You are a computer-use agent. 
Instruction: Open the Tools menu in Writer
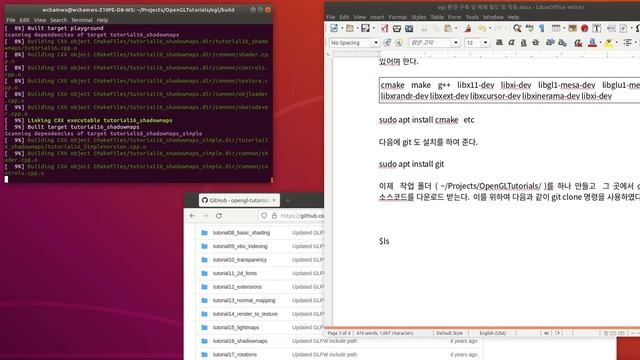click(472, 17)
